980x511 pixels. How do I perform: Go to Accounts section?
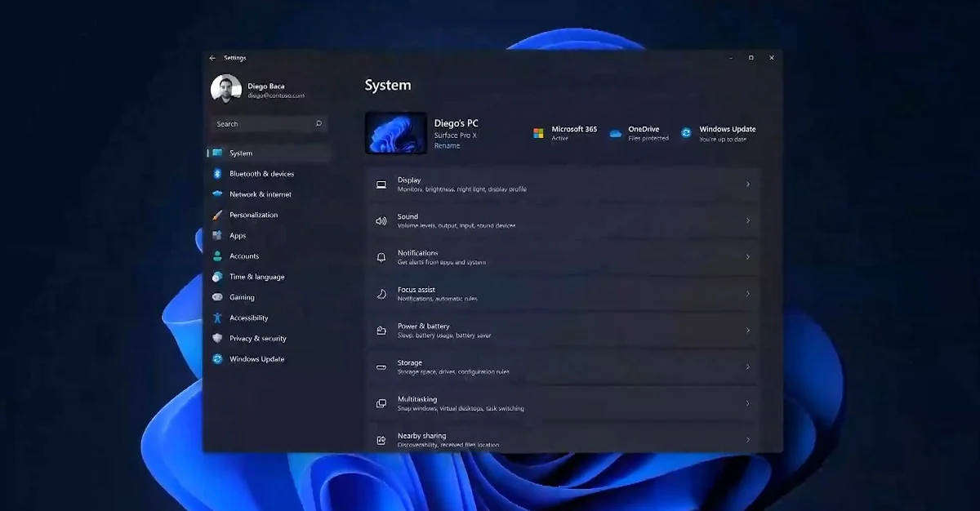point(269,256)
